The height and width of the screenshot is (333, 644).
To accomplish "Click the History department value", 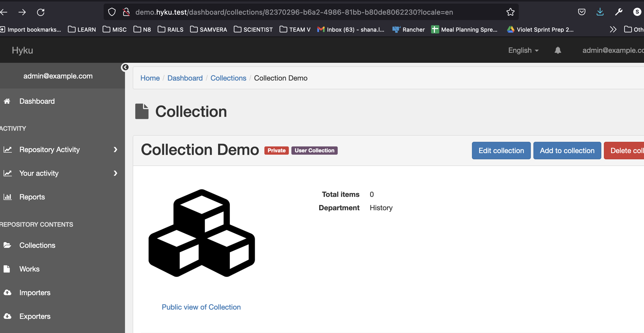I will tap(381, 208).
